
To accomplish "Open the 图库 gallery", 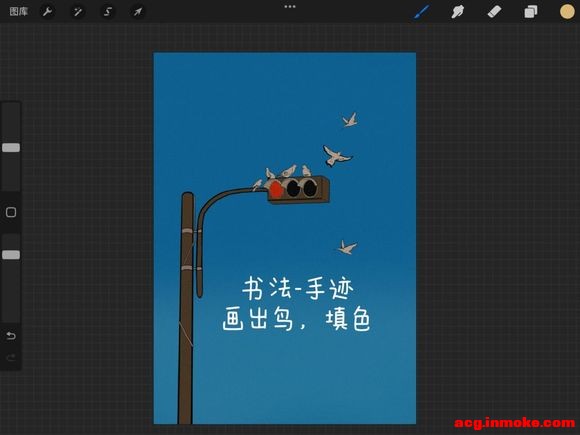I will (18, 11).
